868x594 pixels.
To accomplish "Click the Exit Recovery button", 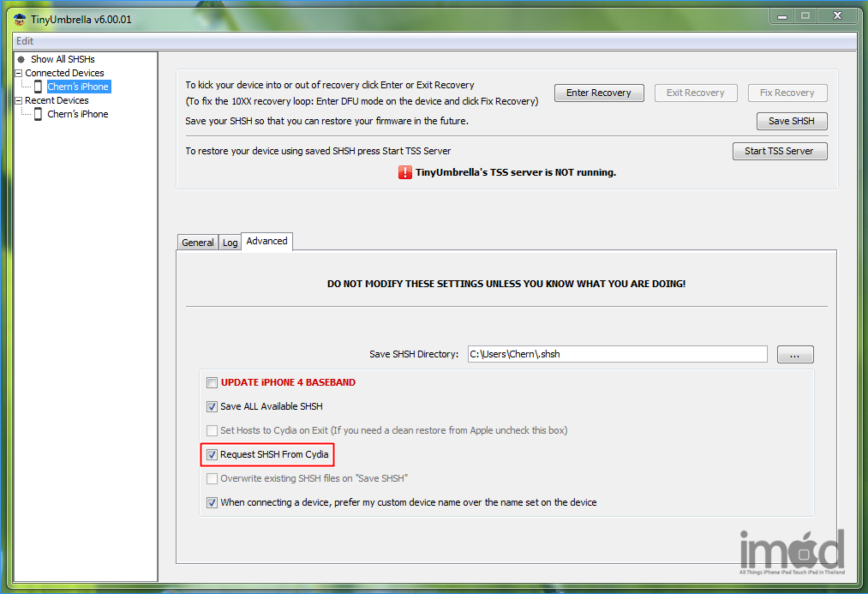I will click(x=696, y=93).
